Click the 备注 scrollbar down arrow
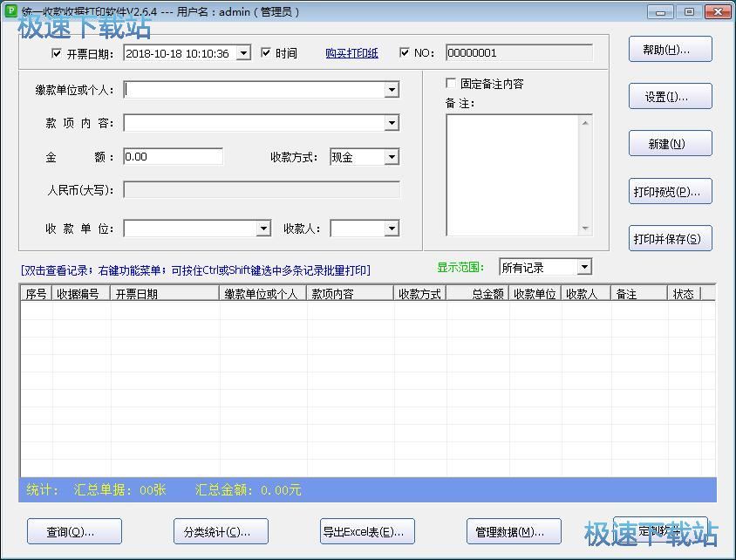The height and width of the screenshot is (560, 736). click(x=585, y=229)
